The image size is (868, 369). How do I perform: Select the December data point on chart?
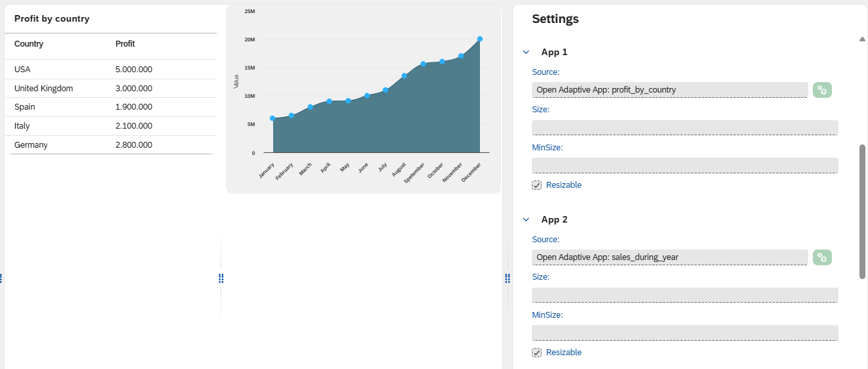480,39
